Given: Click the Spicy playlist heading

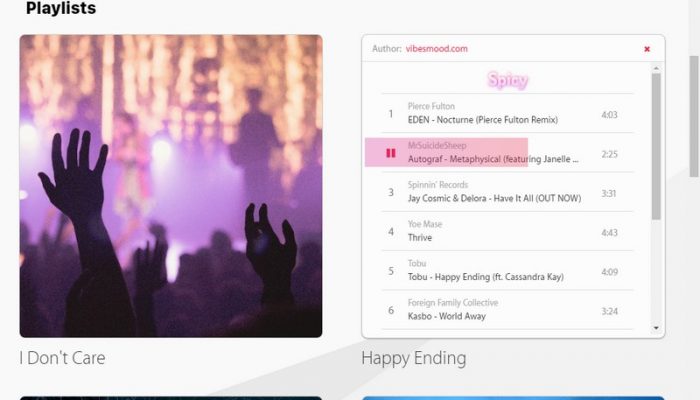Looking at the screenshot, I should 508,80.
